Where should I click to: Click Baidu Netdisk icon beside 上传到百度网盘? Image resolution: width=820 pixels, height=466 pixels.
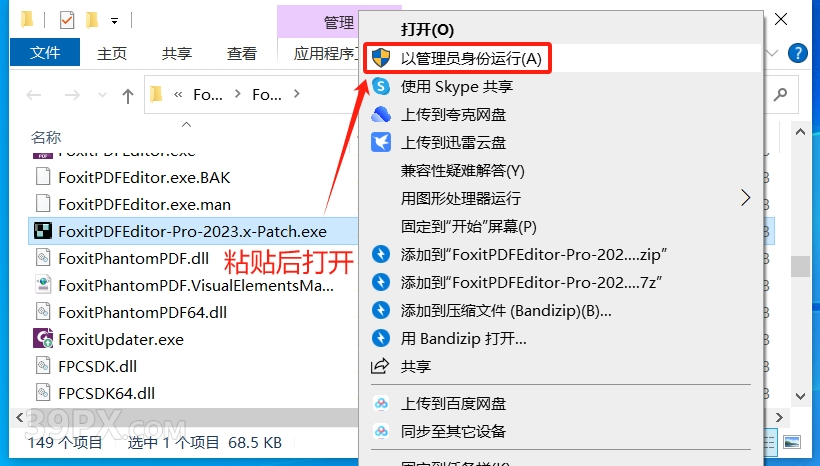(381, 404)
